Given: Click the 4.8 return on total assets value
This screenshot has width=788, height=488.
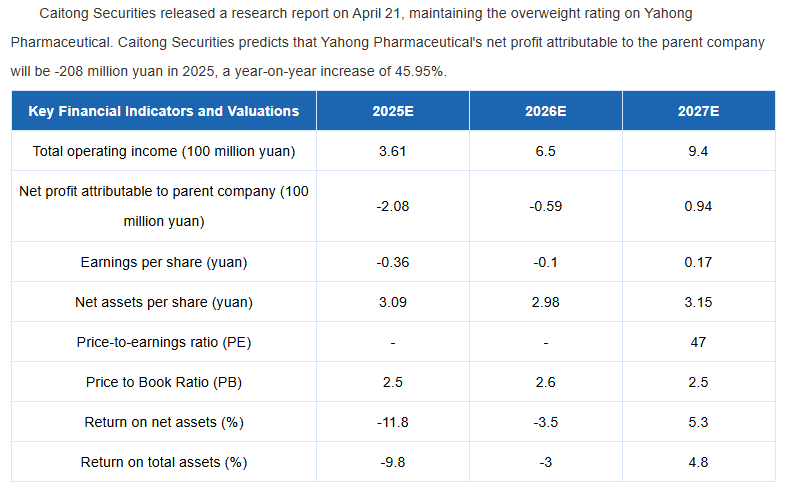Looking at the screenshot, I should 699,462.
